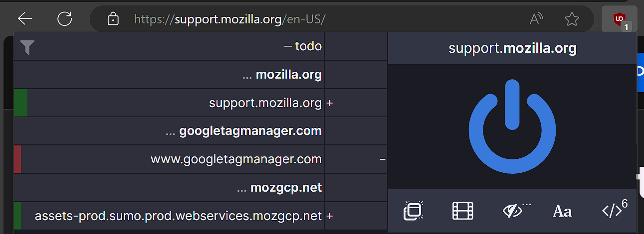Click the browser back arrow
The image size is (644, 234).
click(25, 19)
